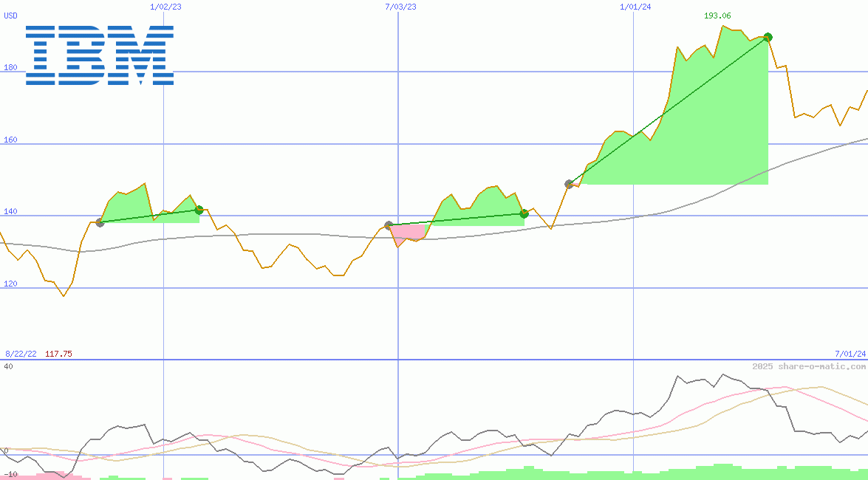Click the pink loss area after 7/03/23
This screenshot has width=868, height=480.
click(409, 233)
